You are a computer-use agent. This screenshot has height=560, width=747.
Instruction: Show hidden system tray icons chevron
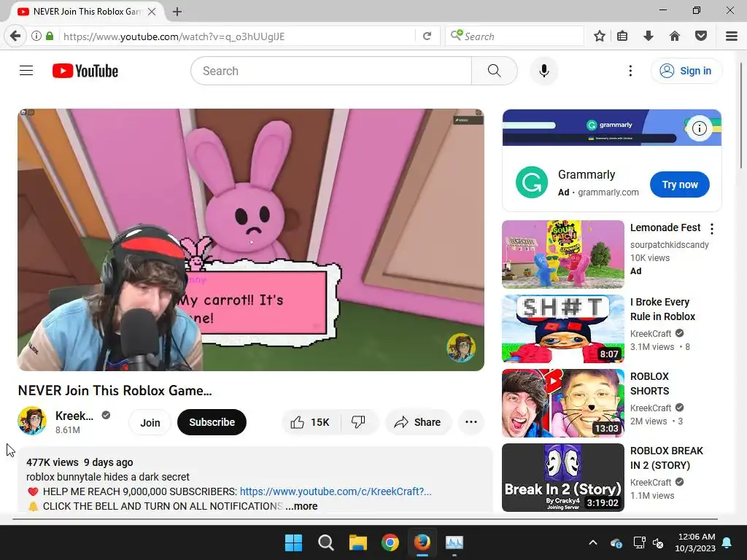point(592,542)
